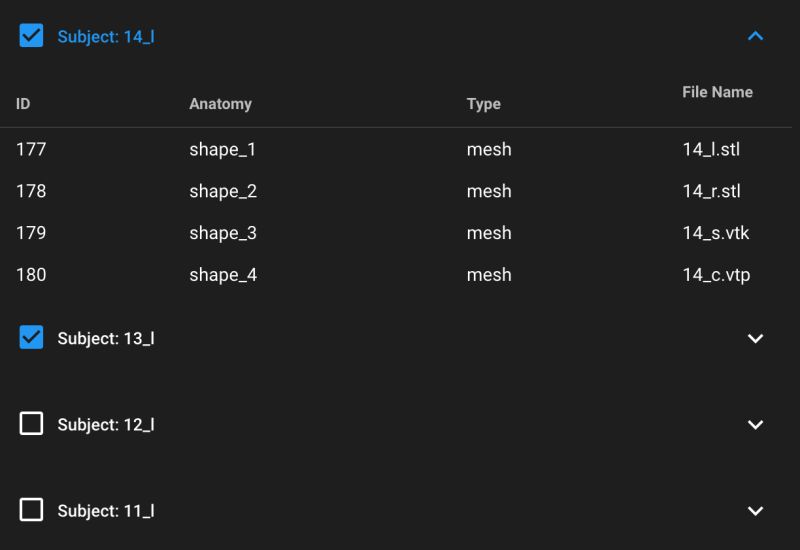The width and height of the screenshot is (800, 550).
Task: Uncheck the Subject 13_l checkbox
Action: tap(32, 338)
